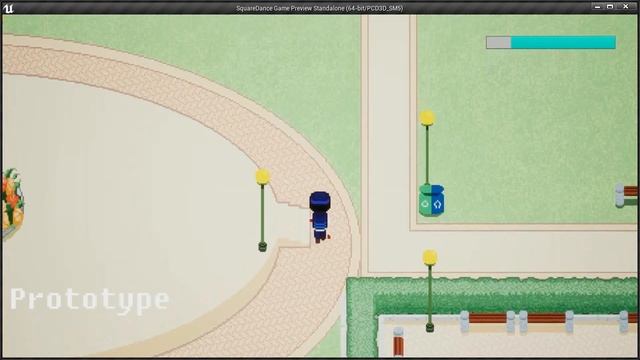Click the small upright red bench at the bottom
Image resolution: width=640 pixels, height=360 pixels.
point(398,342)
